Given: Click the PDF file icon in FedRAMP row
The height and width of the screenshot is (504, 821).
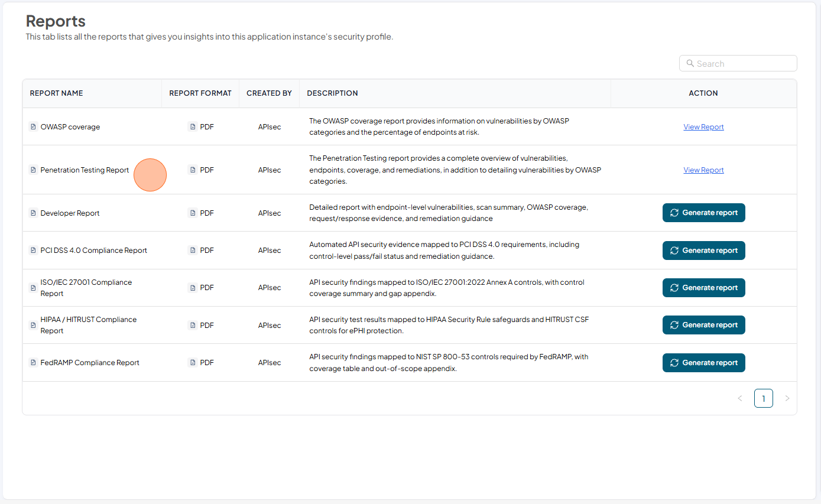Looking at the screenshot, I should point(192,362).
